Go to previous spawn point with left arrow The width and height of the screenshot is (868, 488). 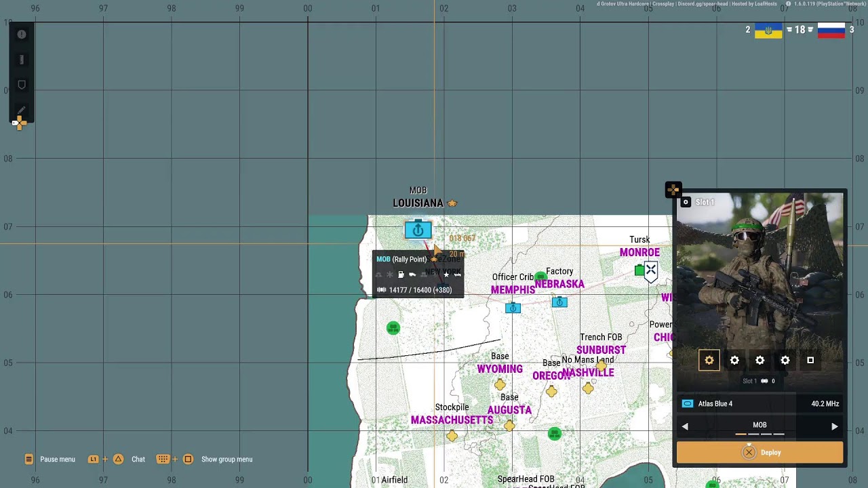click(x=685, y=426)
